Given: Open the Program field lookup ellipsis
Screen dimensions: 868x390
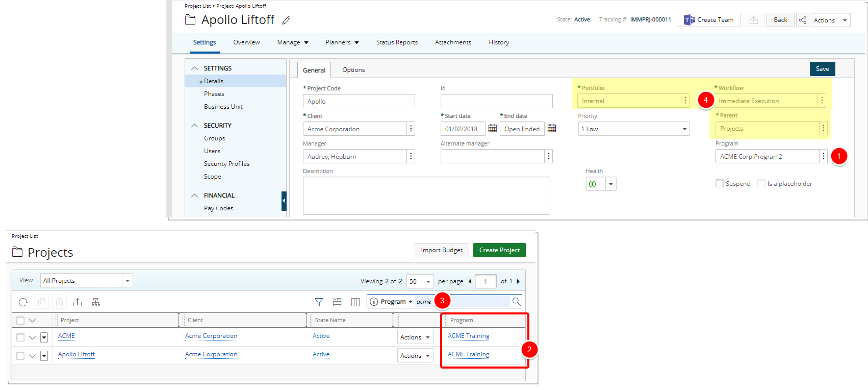Looking at the screenshot, I should (823, 156).
